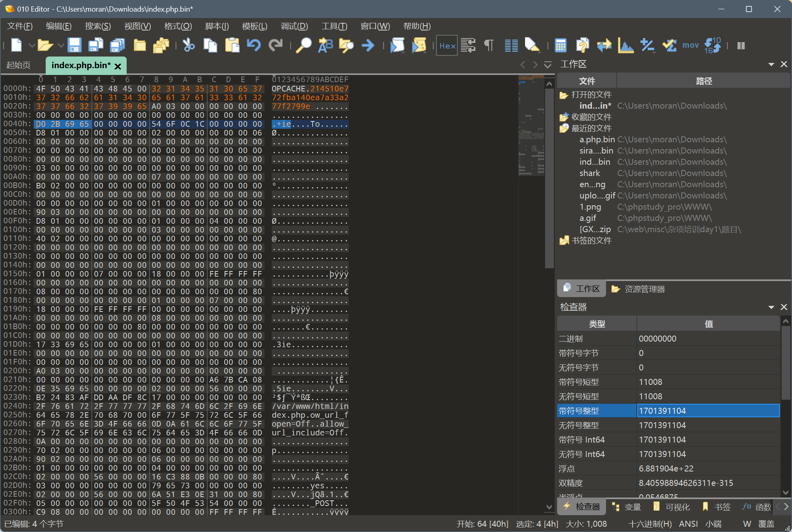Open the dropdown arrow beside New file
The width and height of the screenshot is (792, 532).
[x=32, y=45]
